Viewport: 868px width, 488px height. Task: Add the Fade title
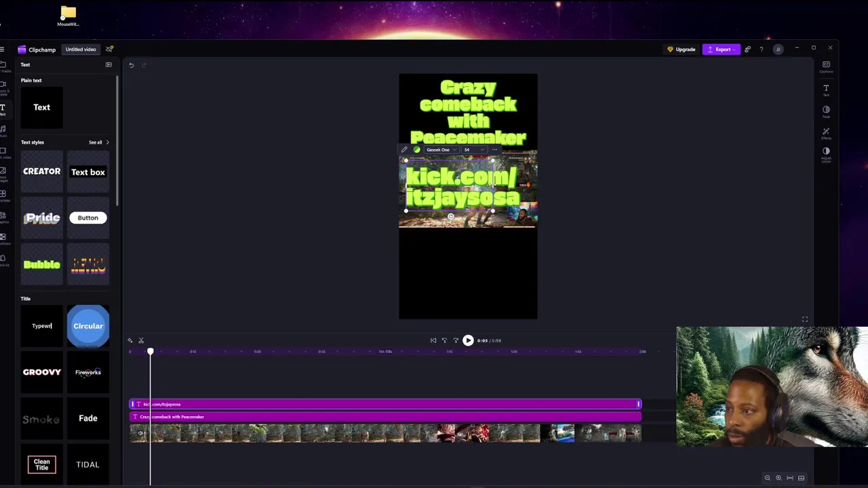click(x=88, y=418)
